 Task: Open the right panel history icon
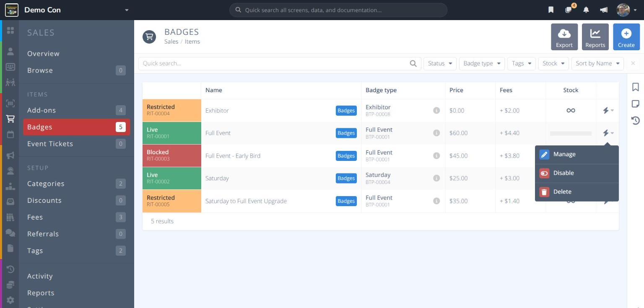(636, 121)
